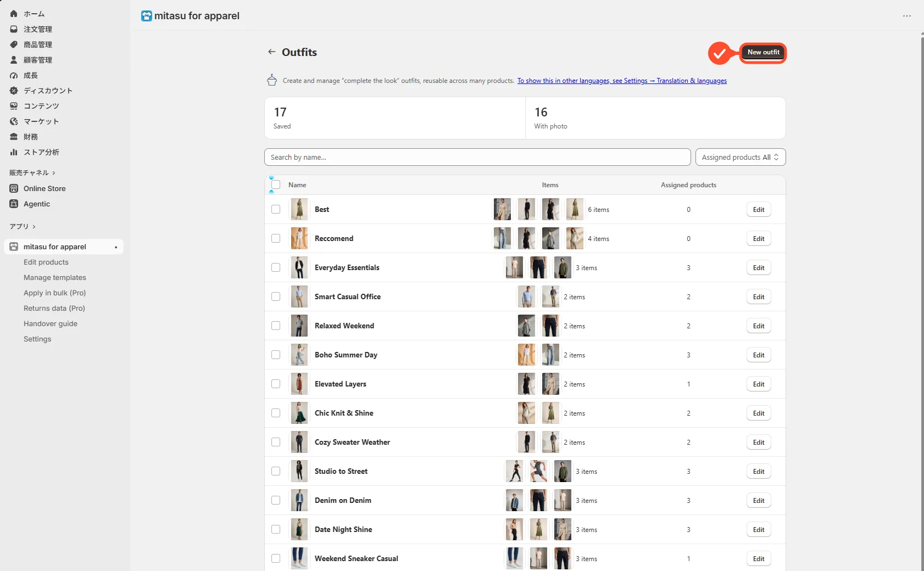Check the Smart Casual Office row checkbox
Screen dimensions: 924x571
(276, 296)
